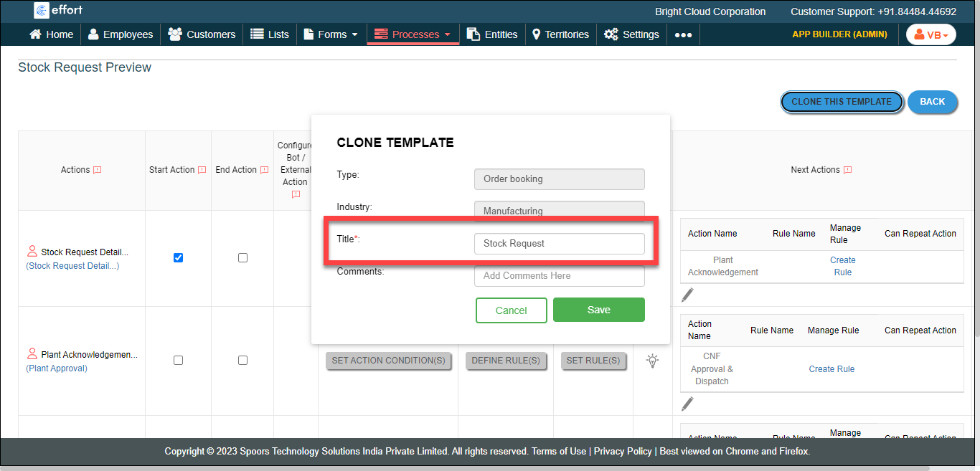Click the lightbulb hint icon
This screenshot has height=471, width=980.
[652, 361]
